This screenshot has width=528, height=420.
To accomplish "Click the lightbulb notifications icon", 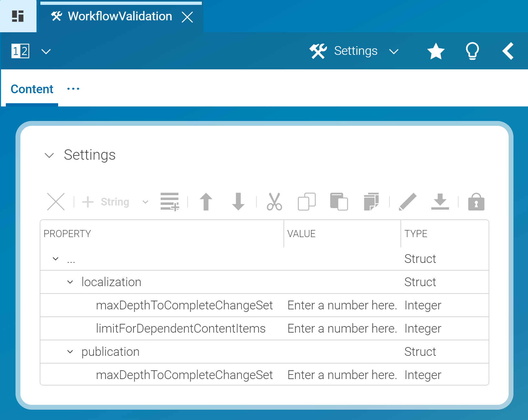I will [472, 51].
